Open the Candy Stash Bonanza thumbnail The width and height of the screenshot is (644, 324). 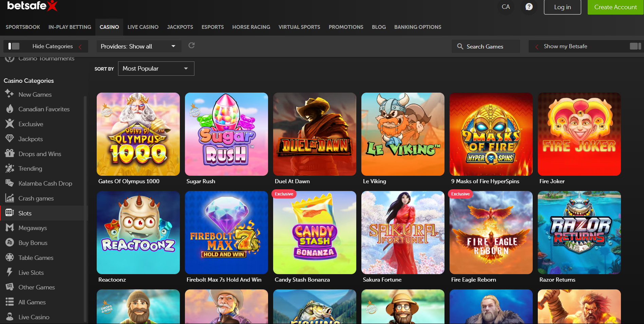pos(315,232)
